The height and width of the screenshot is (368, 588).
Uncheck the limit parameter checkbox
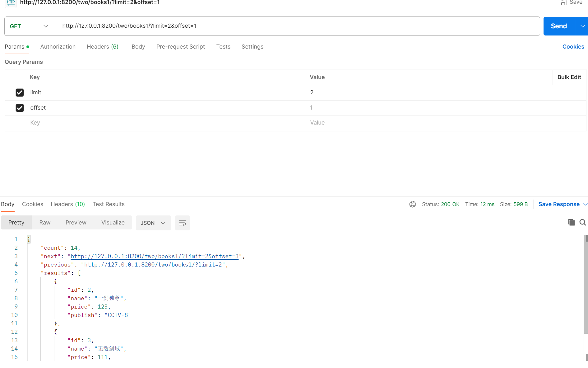[20, 92]
